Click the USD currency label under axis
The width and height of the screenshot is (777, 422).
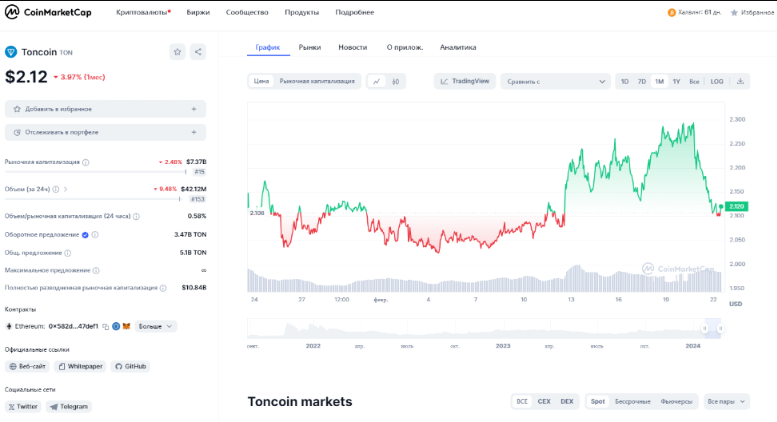(x=735, y=304)
